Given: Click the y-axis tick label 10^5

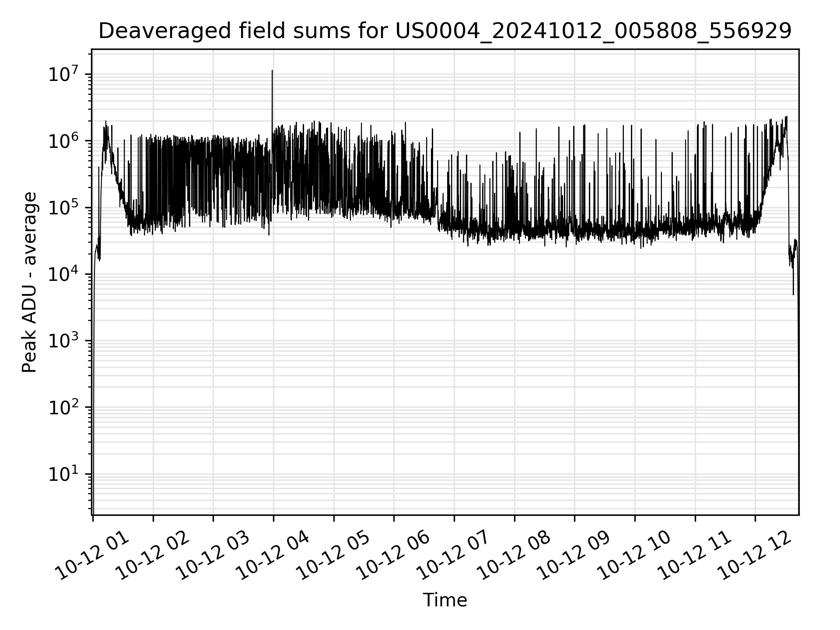Looking at the screenshot, I should pos(63,206).
